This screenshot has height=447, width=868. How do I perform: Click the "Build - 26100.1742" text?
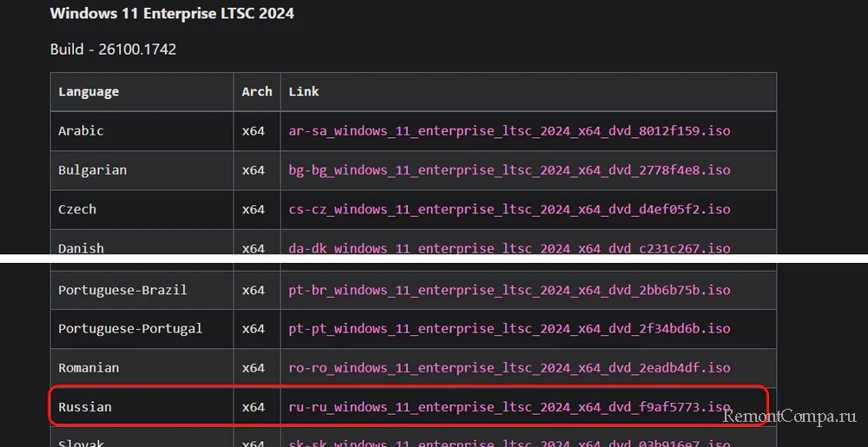(113, 49)
